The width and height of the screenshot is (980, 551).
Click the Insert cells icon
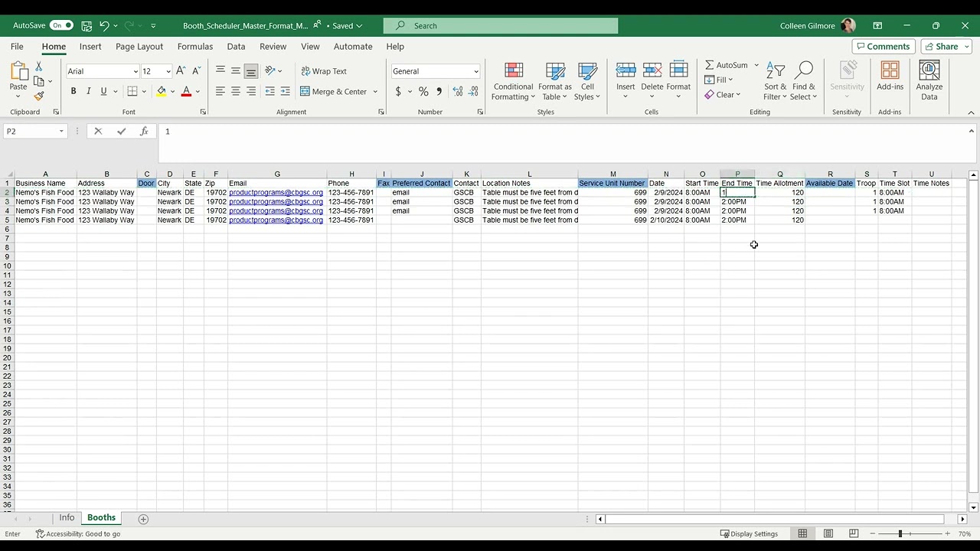click(626, 71)
